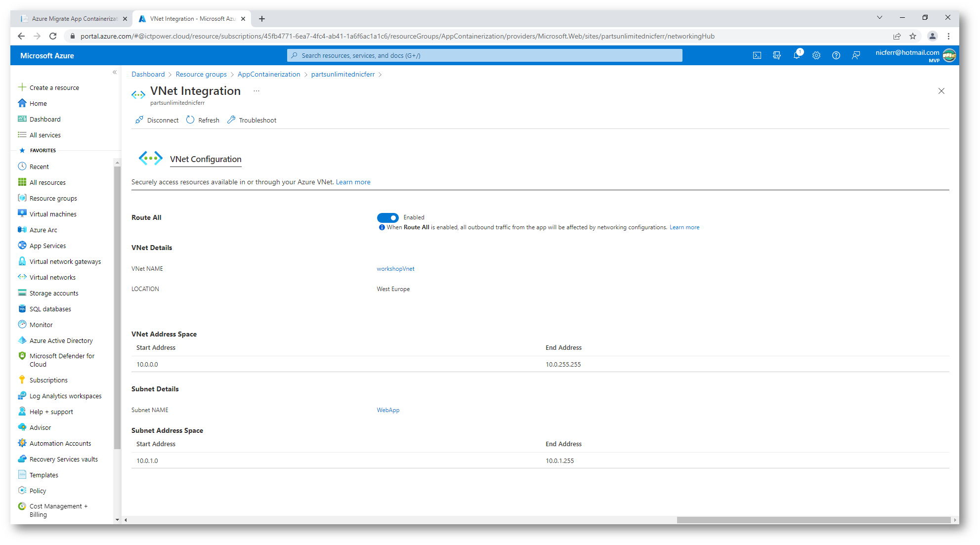Open the workshopVnet link

click(x=395, y=269)
